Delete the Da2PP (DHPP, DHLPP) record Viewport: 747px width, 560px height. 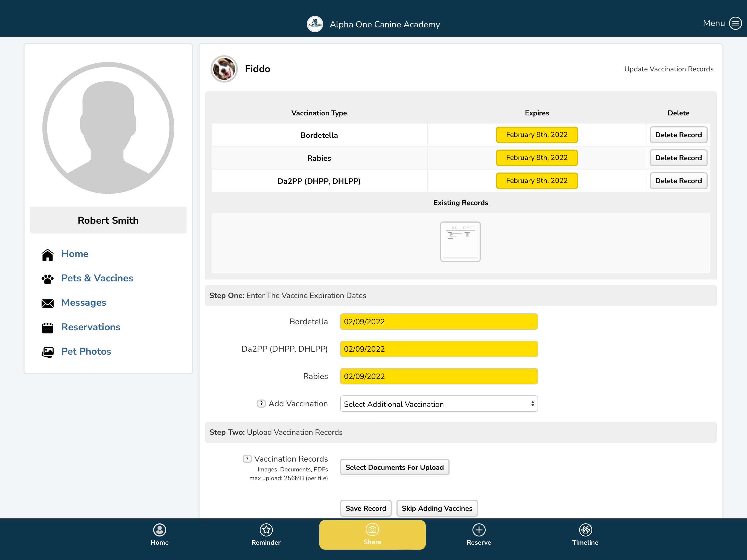coord(678,181)
